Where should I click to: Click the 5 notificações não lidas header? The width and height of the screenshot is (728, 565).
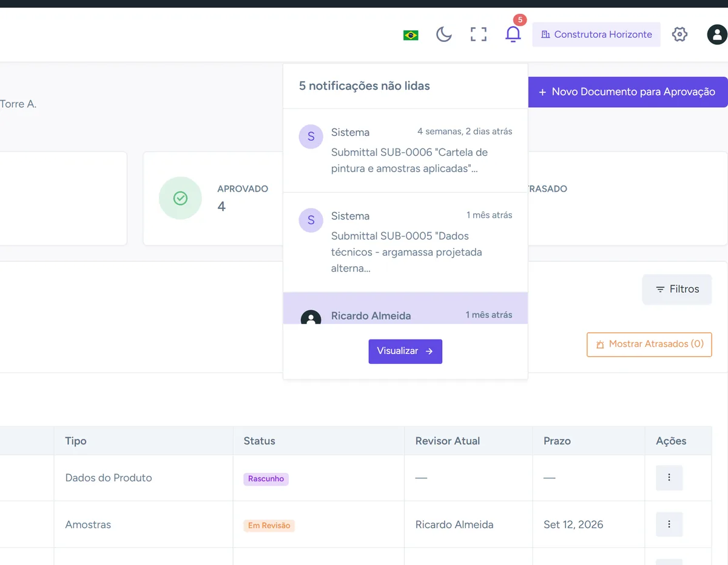click(365, 86)
